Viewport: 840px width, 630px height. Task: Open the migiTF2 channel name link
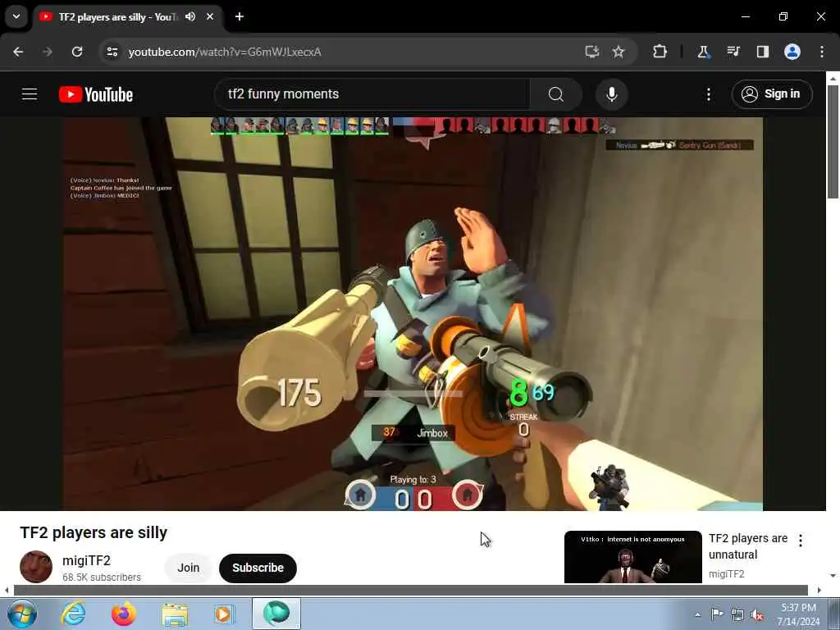tap(86, 560)
